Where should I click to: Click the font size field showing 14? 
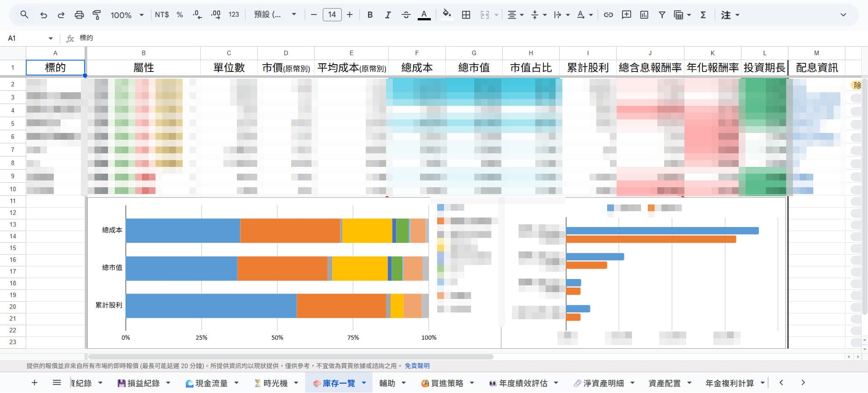point(332,15)
